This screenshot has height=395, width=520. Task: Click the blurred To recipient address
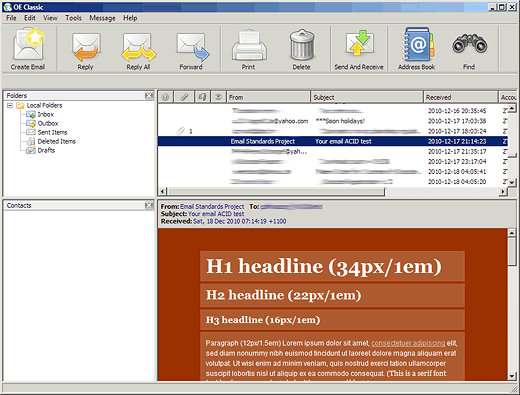[291, 207]
